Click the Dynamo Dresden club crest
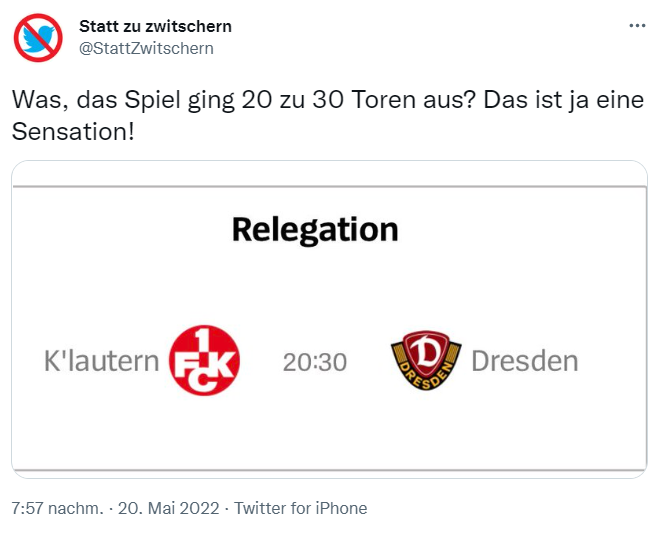Screen dimensions: 661x535 pyautogui.click(x=425, y=360)
